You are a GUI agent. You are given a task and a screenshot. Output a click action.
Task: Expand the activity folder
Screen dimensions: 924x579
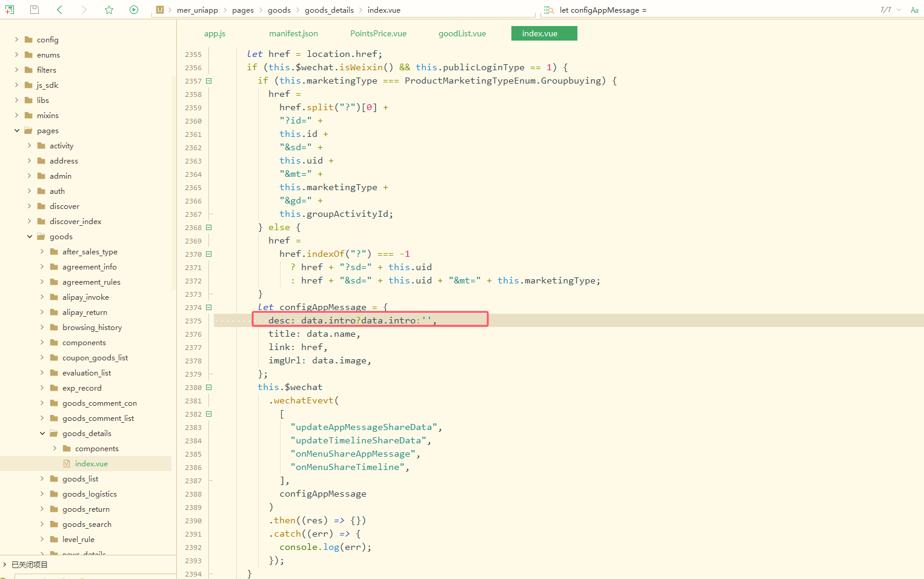point(29,145)
